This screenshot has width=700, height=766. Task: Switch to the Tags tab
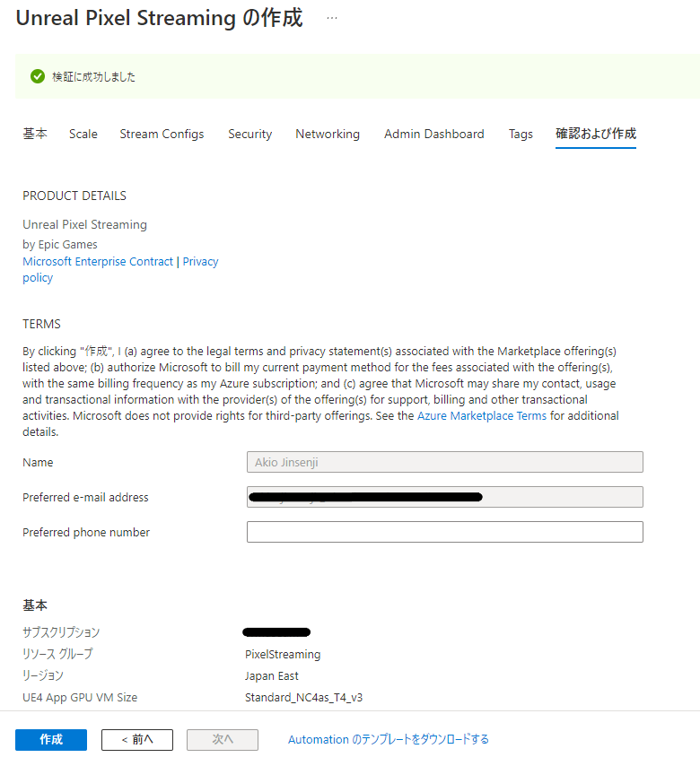point(521,134)
